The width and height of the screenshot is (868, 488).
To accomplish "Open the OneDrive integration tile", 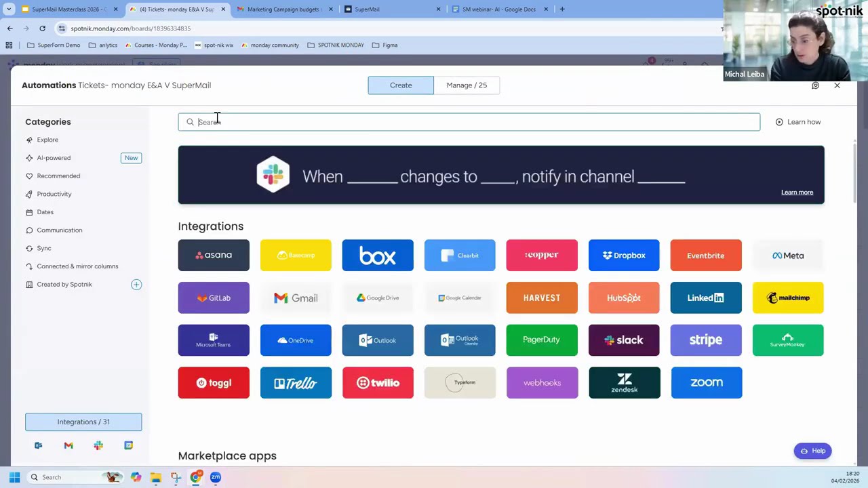I will 296,340.
